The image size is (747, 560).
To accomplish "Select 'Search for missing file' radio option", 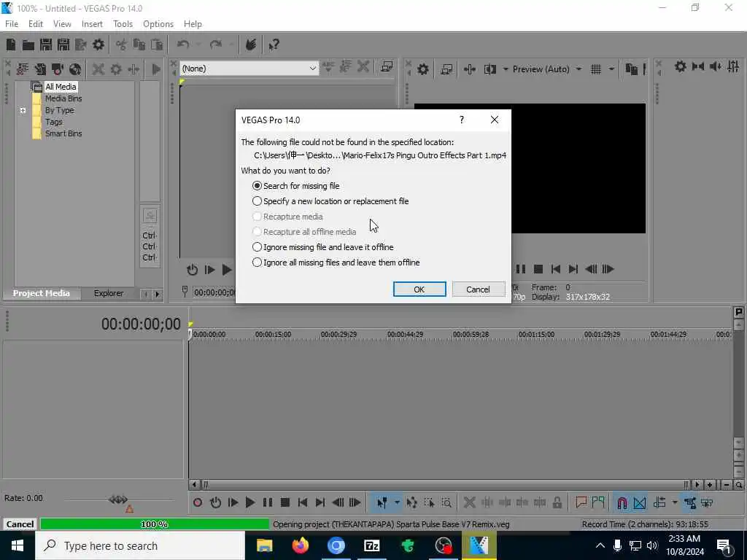I will (296, 186).
